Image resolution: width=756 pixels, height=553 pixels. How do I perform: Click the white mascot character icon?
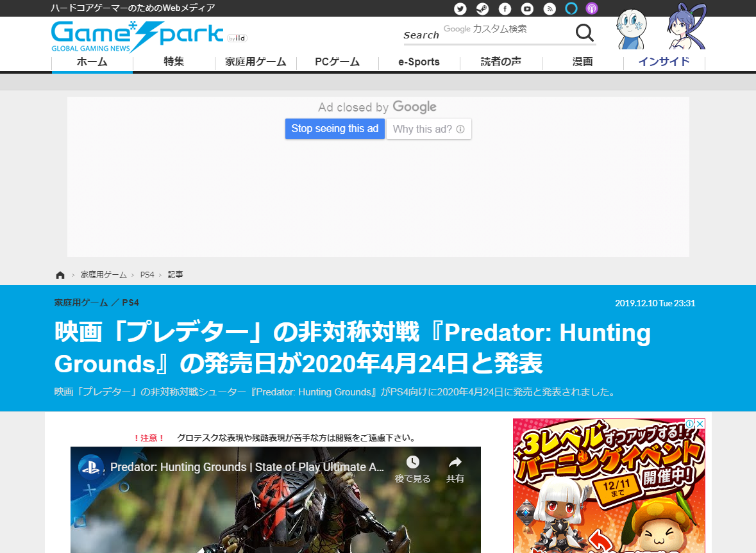point(631,29)
